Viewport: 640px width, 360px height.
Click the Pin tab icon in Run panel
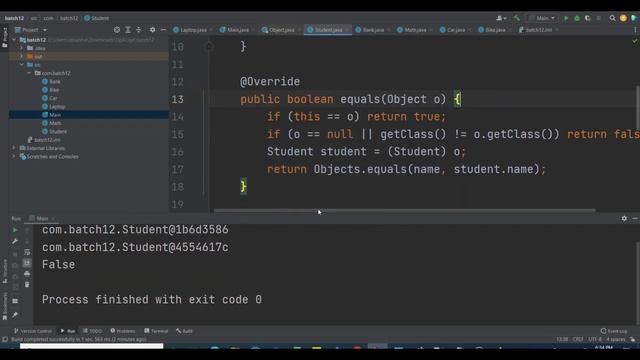tap(15, 315)
